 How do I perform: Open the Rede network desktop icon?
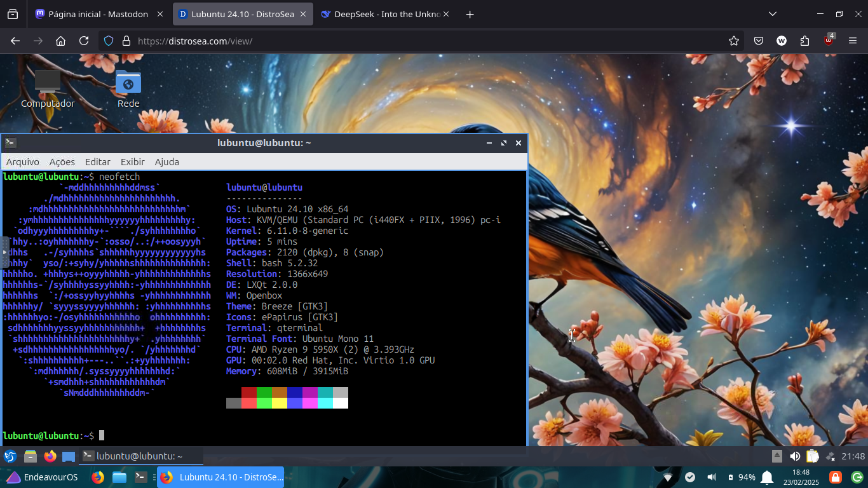(128, 89)
